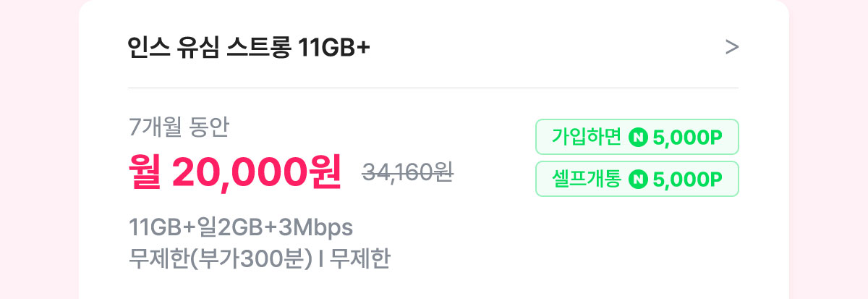This screenshot has width=868, height=299.
Task: Open plan details via the chevron arrow
Action: pos(731,48)
